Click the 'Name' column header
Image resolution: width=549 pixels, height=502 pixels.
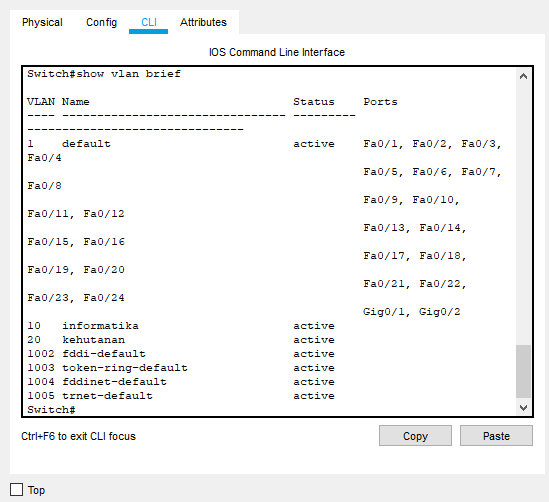76,102
